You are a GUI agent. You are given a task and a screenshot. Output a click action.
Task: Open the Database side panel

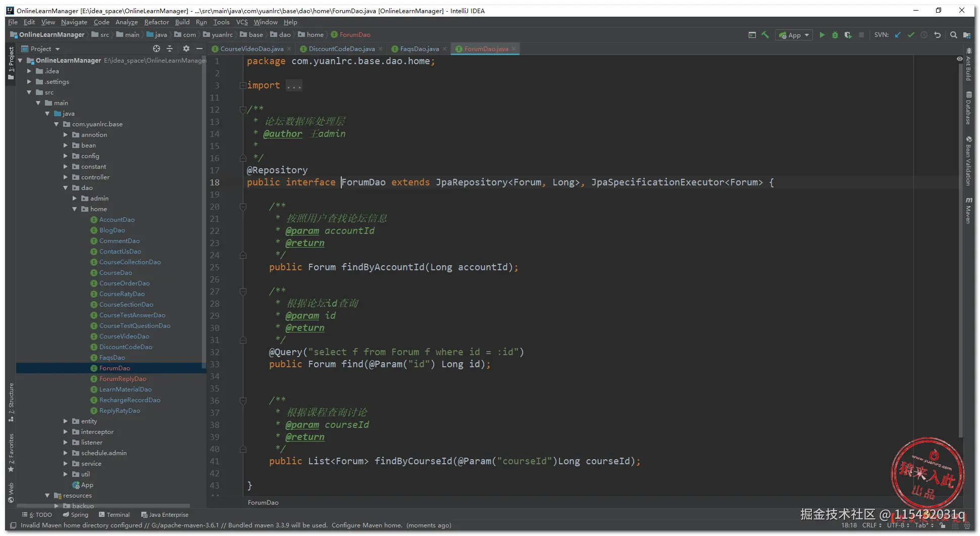968,108
